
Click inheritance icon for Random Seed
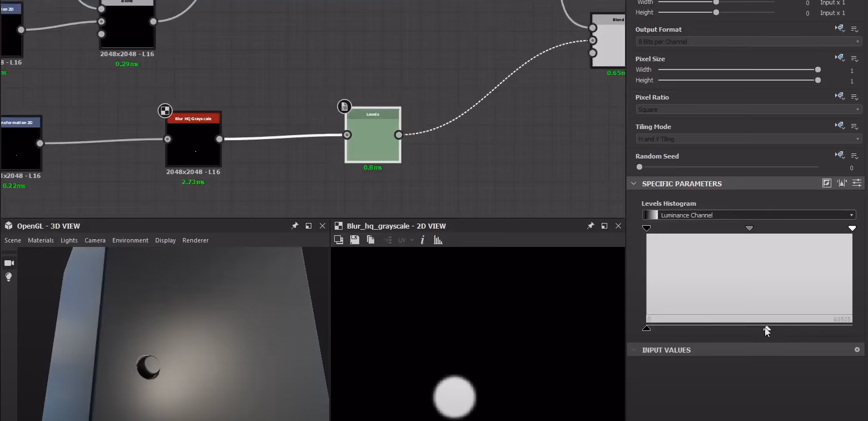(840, 155)
